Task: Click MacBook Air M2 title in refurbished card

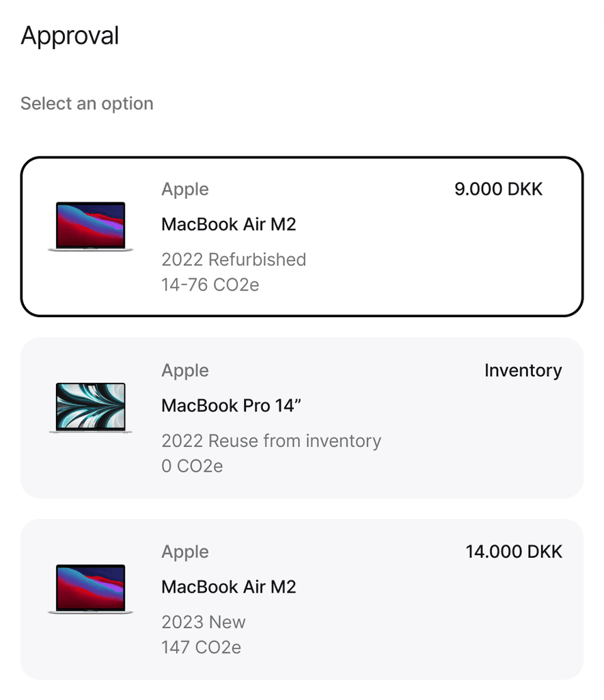Action: tap(229, 224)
